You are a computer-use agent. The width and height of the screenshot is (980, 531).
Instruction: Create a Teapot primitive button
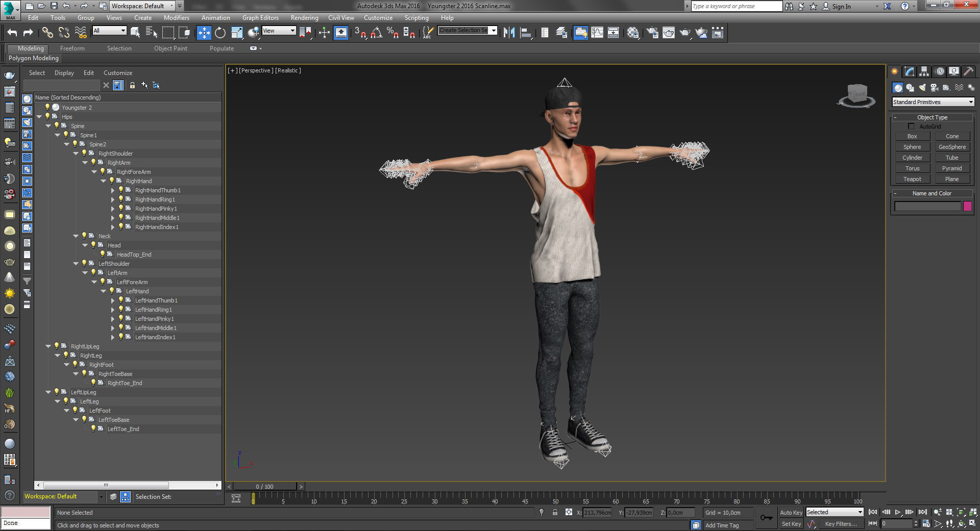click(912, 179)
